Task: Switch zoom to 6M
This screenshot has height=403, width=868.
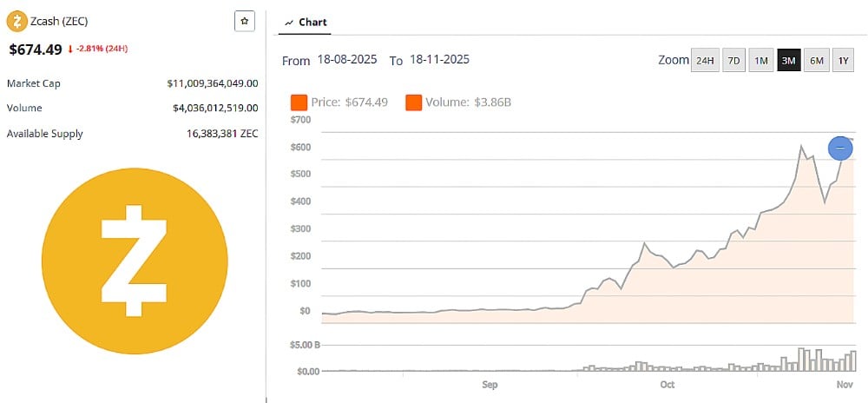Action: point(816,61)
